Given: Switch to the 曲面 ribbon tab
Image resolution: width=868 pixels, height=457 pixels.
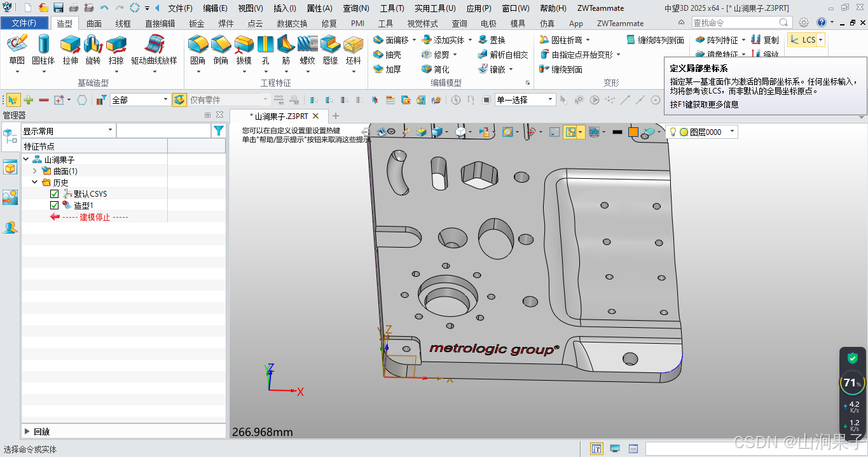Looking at the screenshot, I should pyautogui.click(x=94, y=24).
